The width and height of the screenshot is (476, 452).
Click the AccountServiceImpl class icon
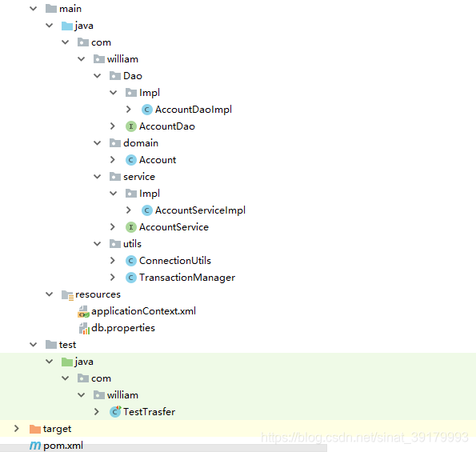147,210
